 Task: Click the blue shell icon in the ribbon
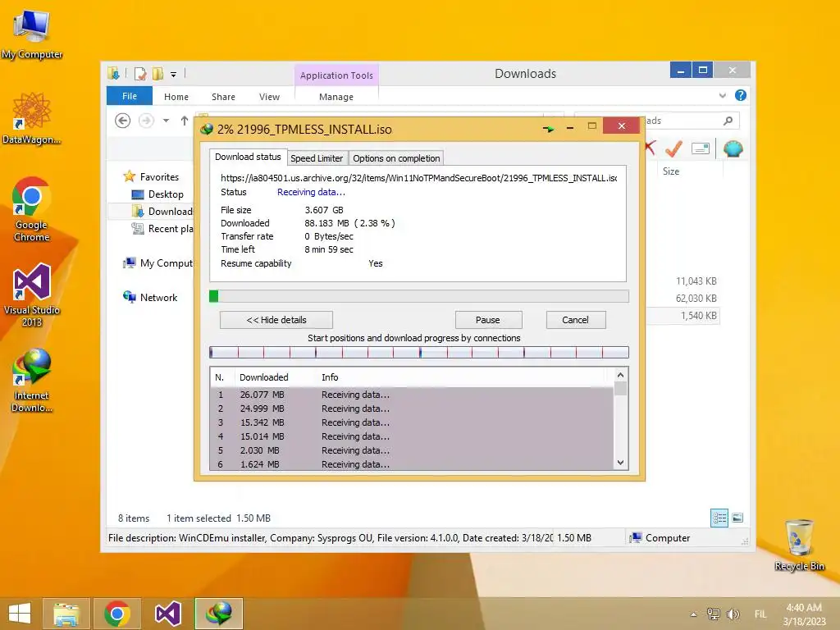click(733, 148)
